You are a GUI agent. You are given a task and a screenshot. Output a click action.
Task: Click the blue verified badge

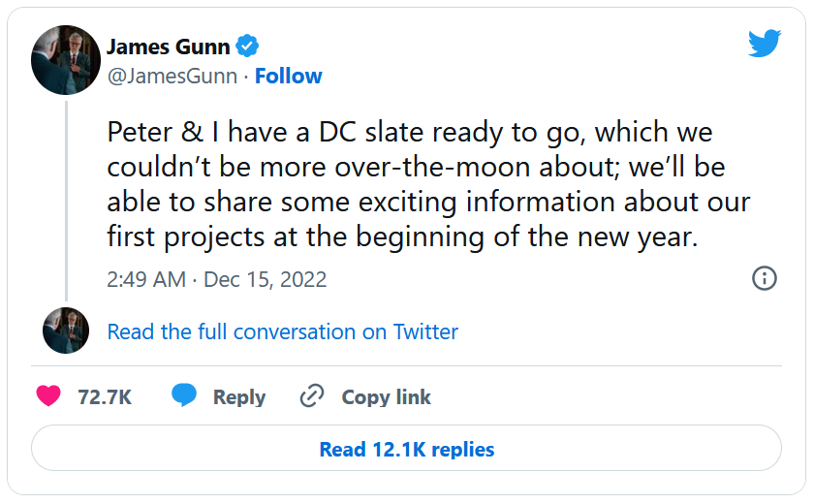(248, 47)
